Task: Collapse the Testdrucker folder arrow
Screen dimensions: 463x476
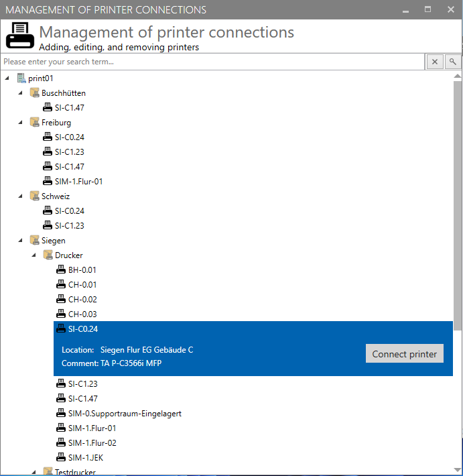Action: [x=34, y=472]
